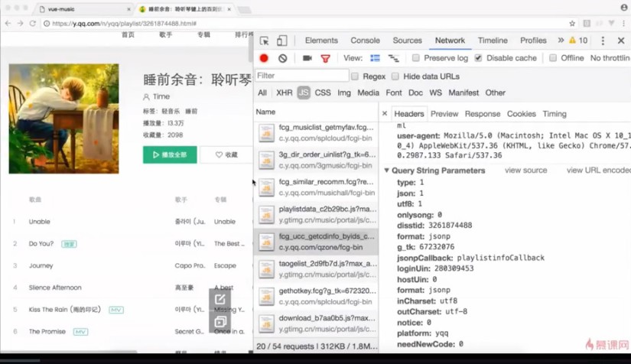Go forward in browser history
Screen dimensions: 631x364
[x=20, y=24]
